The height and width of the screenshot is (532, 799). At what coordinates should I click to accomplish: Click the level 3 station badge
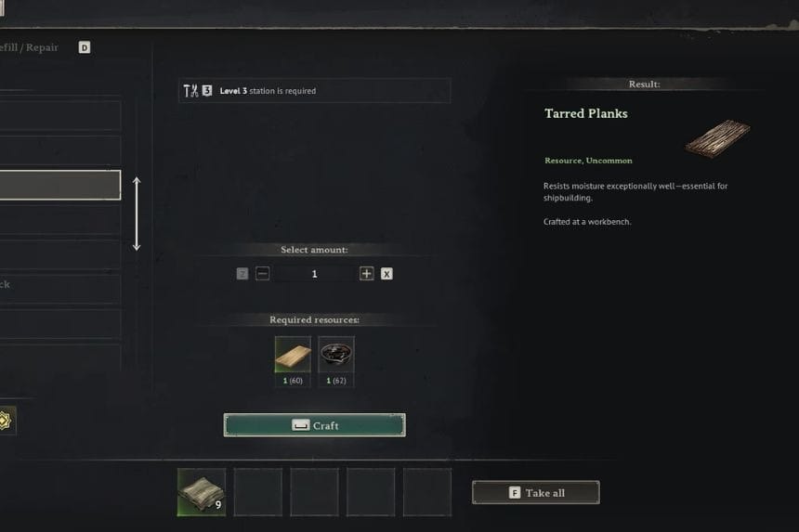coord(207,91)
